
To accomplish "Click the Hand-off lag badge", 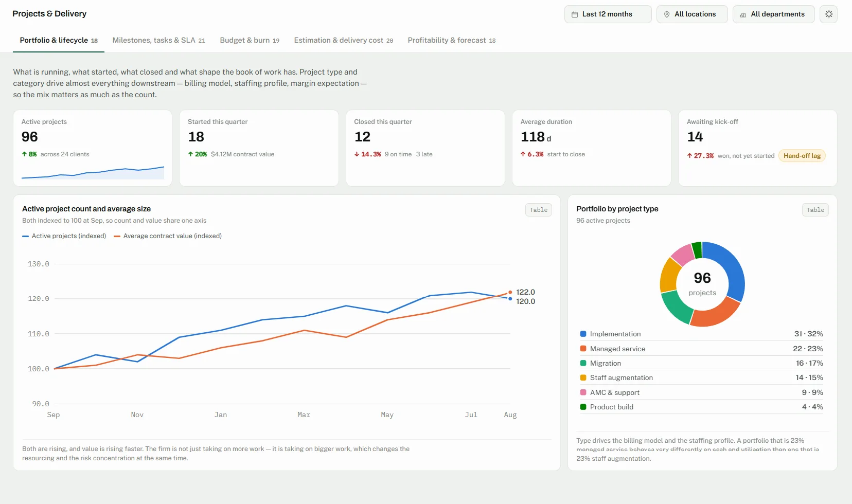I will 802,156.
